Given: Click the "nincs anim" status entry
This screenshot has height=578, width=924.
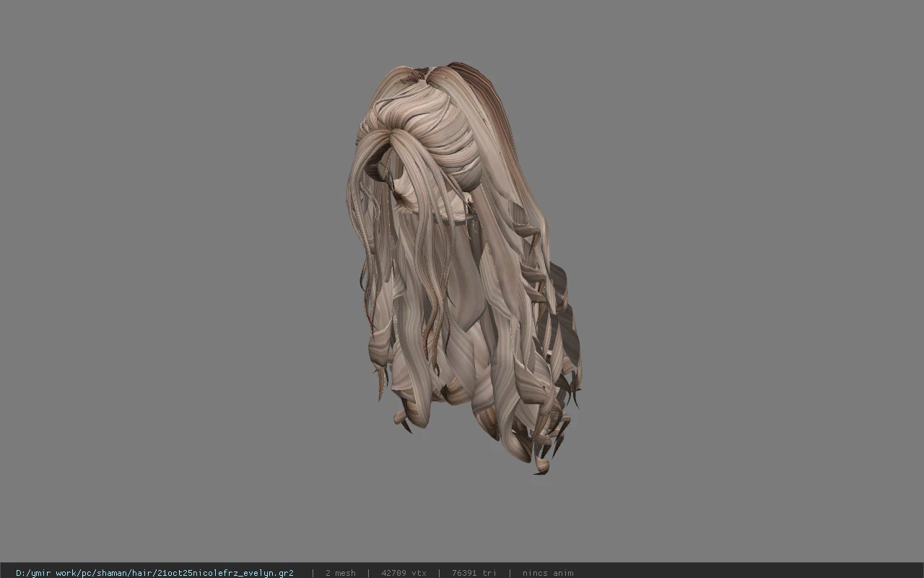Looking at the screenshot, I should [548, 573].
